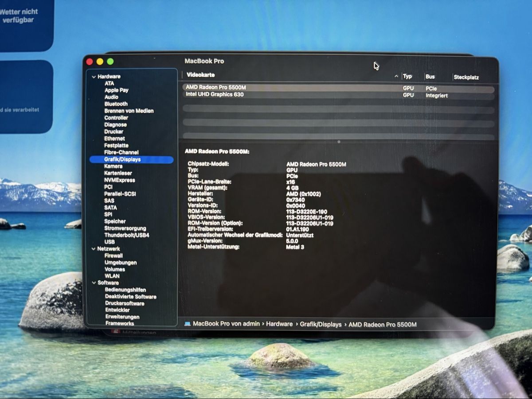The height and width of the screenshot is (399, 532).
Task: Select Erweiterungen under Software
Action: tap(122, 317)
